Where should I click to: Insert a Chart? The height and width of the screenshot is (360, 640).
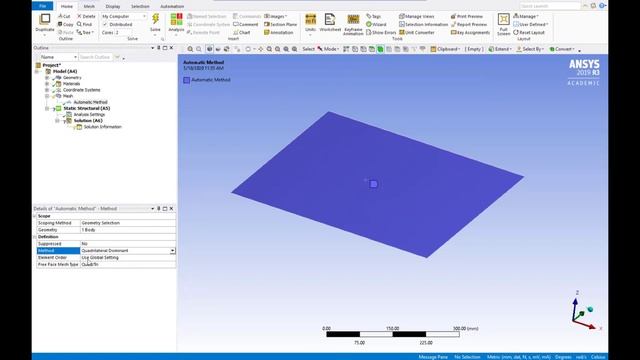pos(242,33)
